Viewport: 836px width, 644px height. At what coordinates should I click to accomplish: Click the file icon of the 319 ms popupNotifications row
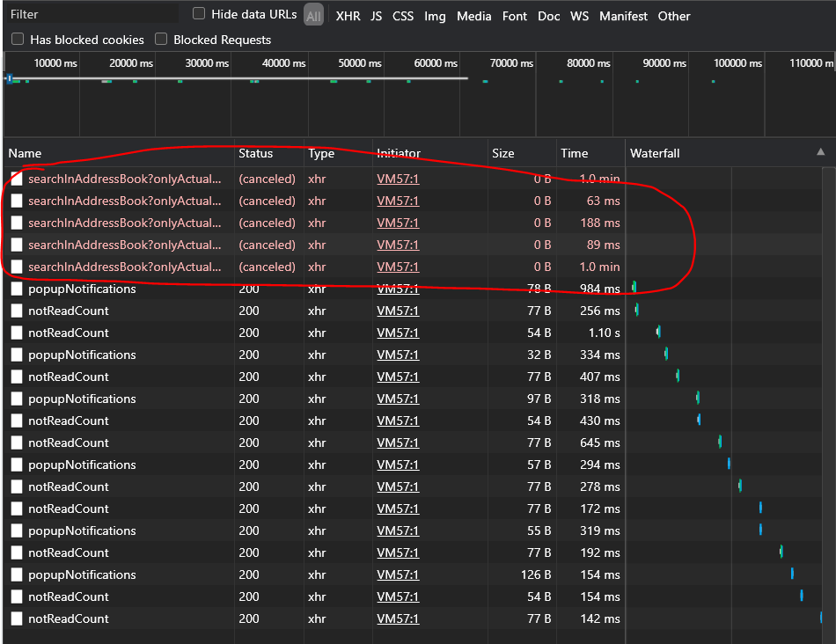(17, 531)
